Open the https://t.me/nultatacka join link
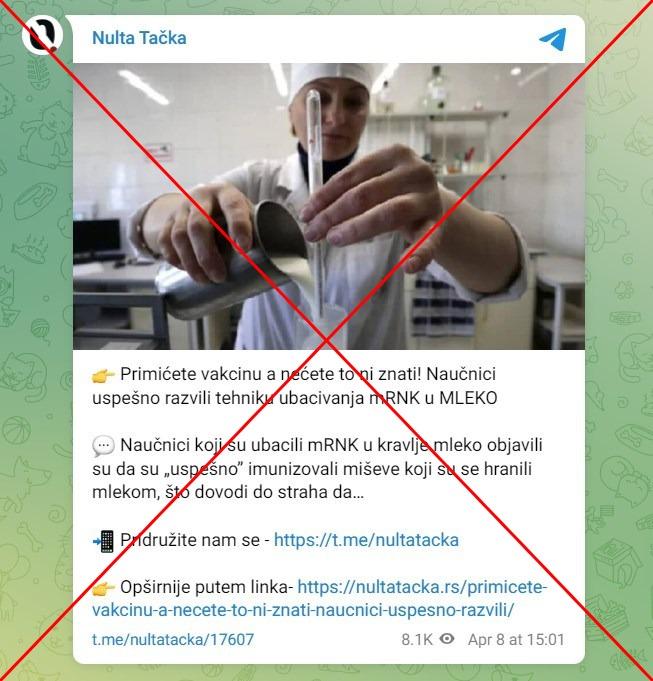The image size is (653, 681). 366,540
